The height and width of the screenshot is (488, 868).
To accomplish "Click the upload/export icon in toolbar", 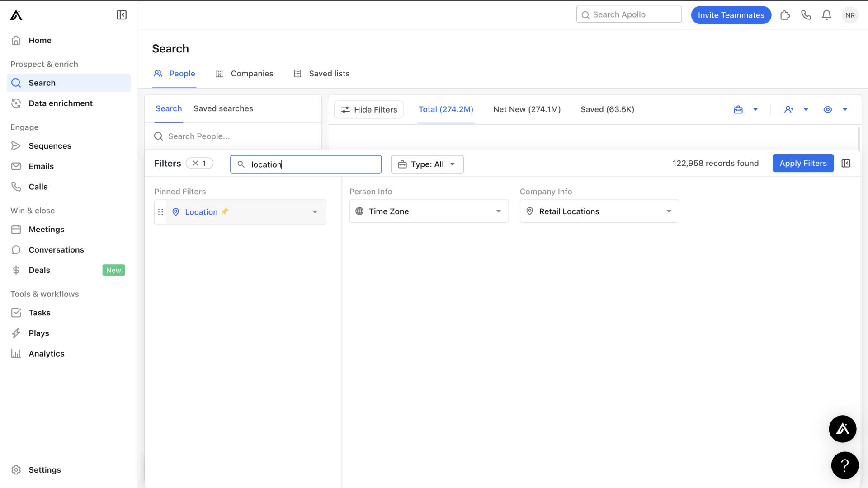I will [x=738, y=109].
